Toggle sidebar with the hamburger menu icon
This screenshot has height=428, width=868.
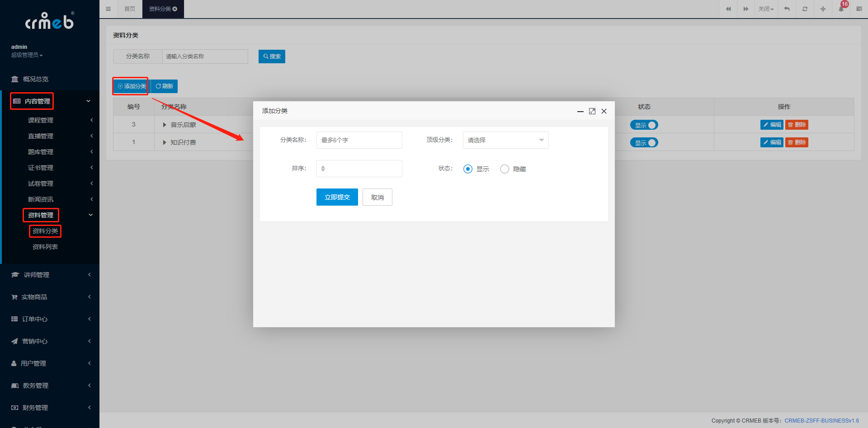point(108,9)
